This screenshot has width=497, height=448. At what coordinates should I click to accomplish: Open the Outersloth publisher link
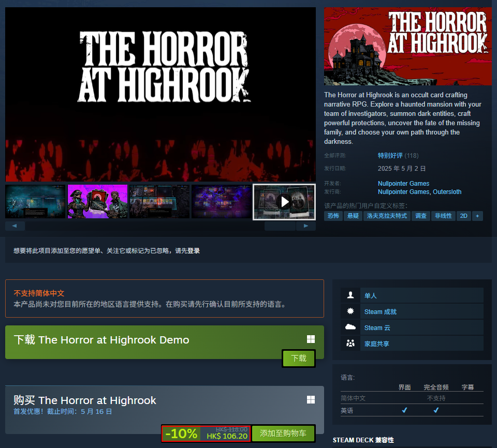(x=447, y=192)
